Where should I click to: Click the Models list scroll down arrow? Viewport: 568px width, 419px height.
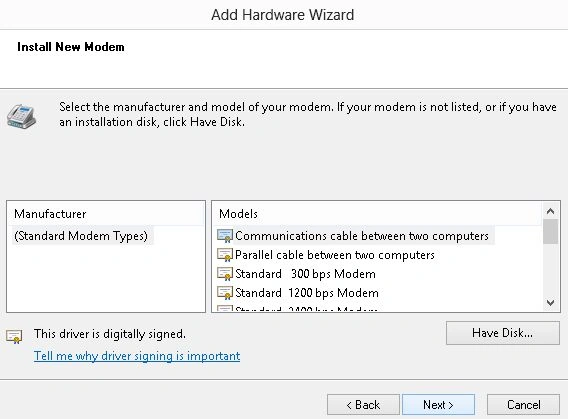pyautogui.click(x=550, y=303)
